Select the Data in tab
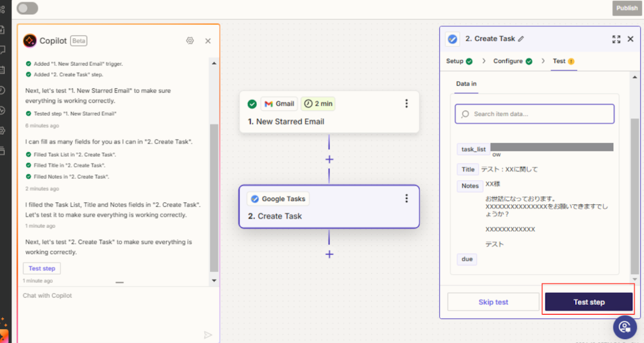 pyautogui.click(x=466, y=84)
